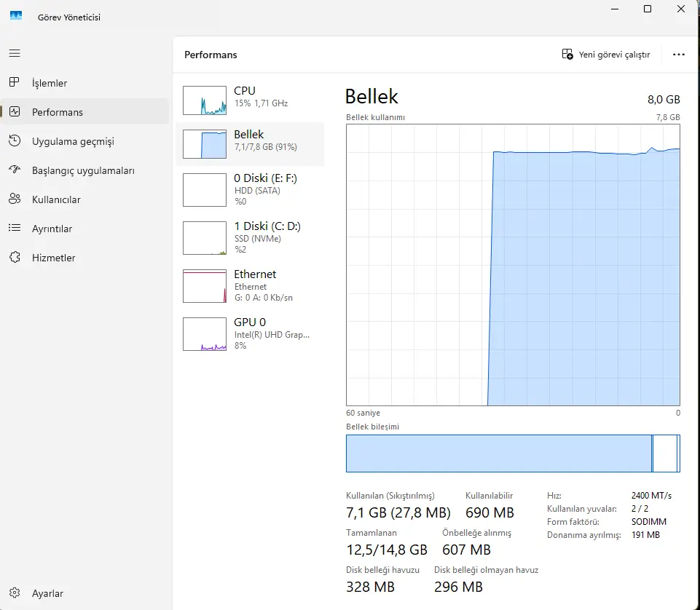The width and height of the screenshot is (700, 610).
Task: Open Uygulama geçmişi clock icon
Action: (x=15, y=140)
